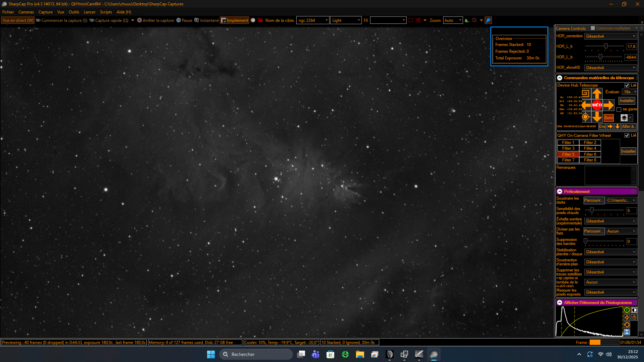644x362 pixels.
Task: Save the histogram stretch settings via floppy icon
Action: coord(627,332)
